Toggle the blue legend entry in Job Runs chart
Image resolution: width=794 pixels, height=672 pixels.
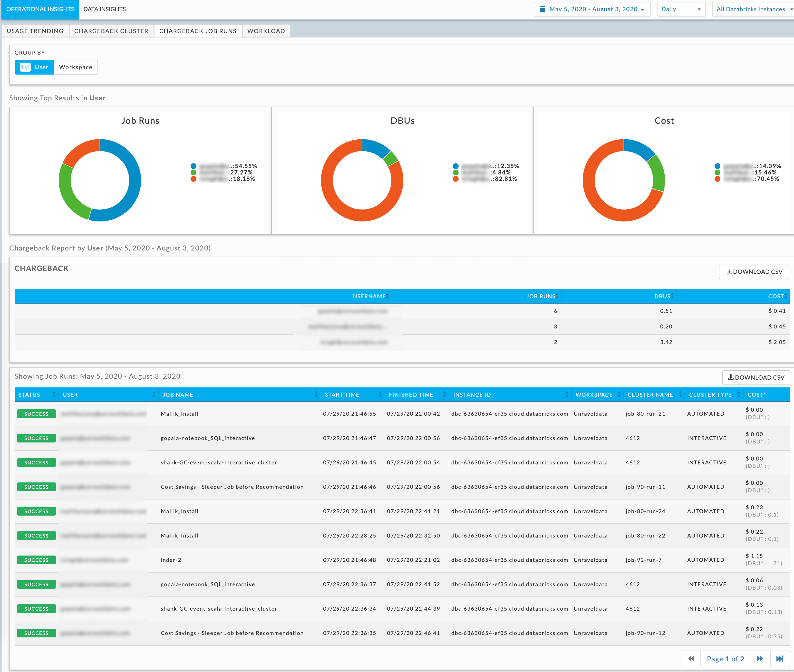[194, 166]
